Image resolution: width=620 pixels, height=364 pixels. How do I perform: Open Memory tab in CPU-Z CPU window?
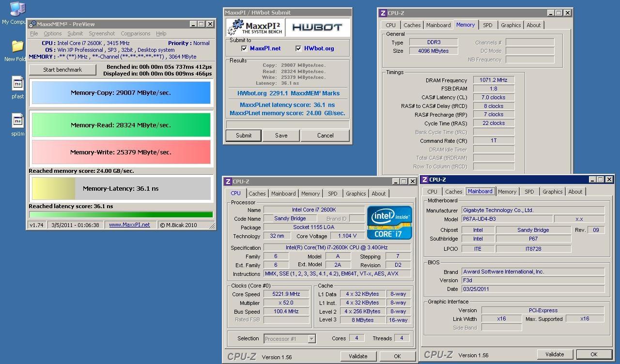click(x=310, y=194)
